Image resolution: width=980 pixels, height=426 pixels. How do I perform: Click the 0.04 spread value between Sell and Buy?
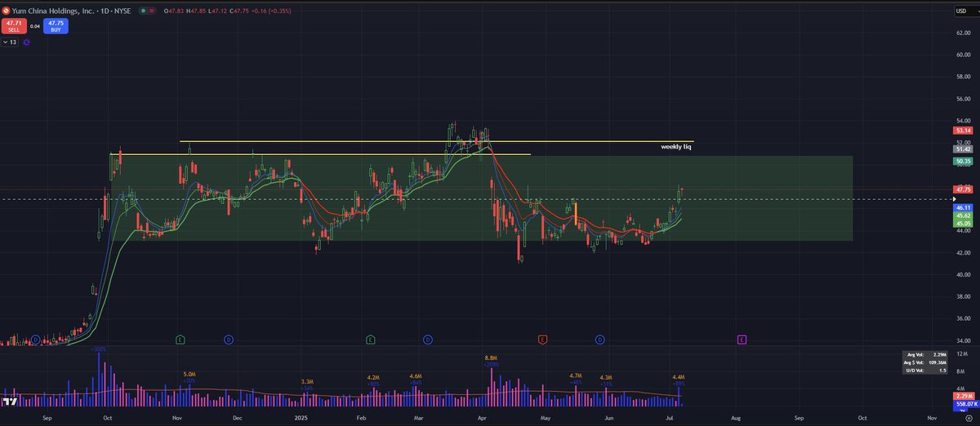[34, 26]
